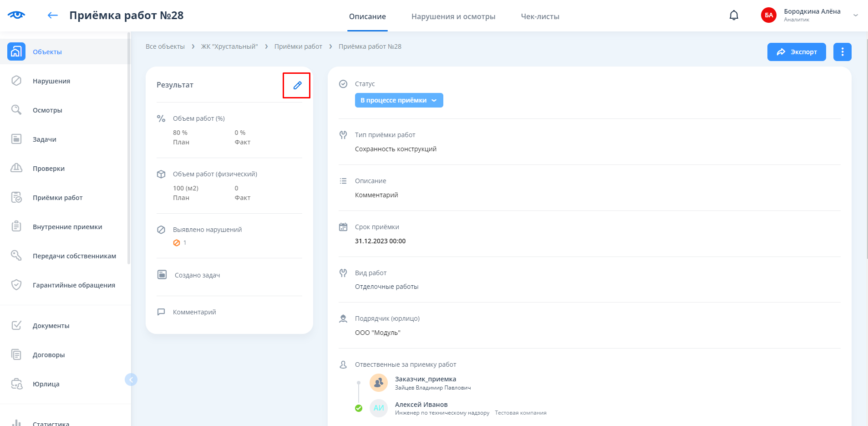This screenshot has width=868, height=426.
Task: Click the pencil edit icon in Результат card
Action: pyautogui.click(x=297, y=85)
